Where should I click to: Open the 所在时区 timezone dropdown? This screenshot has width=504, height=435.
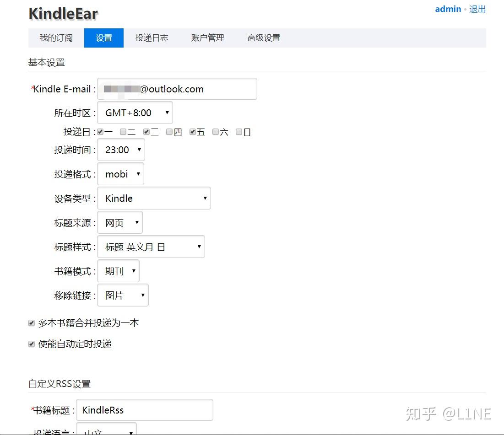135,113
